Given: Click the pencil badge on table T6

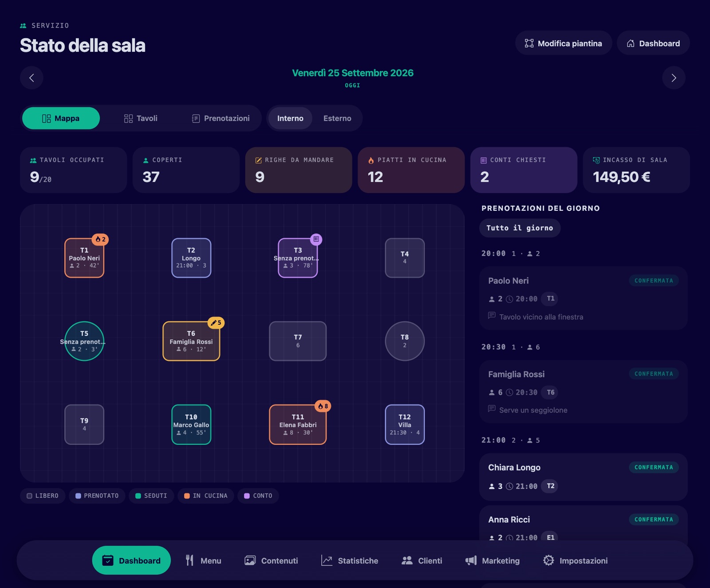Looking at the screenshot, I should [216, 323].
